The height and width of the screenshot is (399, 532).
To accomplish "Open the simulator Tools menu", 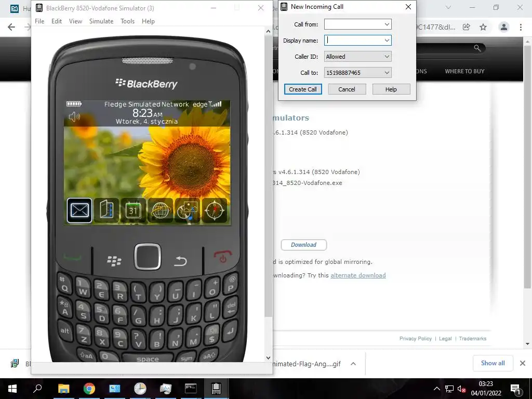I will click(128, 21).
